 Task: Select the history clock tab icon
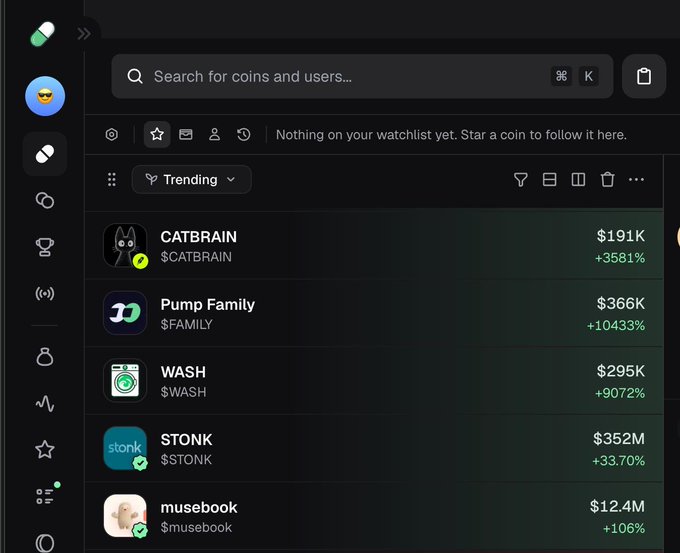(244, 134)
